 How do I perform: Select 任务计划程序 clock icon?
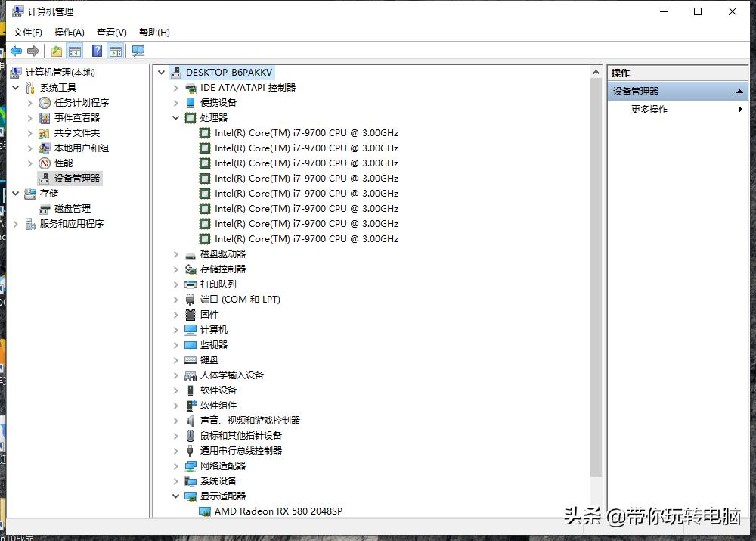tap(45, 103)
